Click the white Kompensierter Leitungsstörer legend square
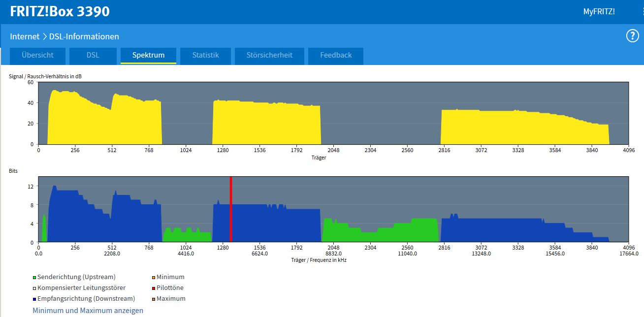This screenshot has width=644, height=317. [x=34, y=288]
